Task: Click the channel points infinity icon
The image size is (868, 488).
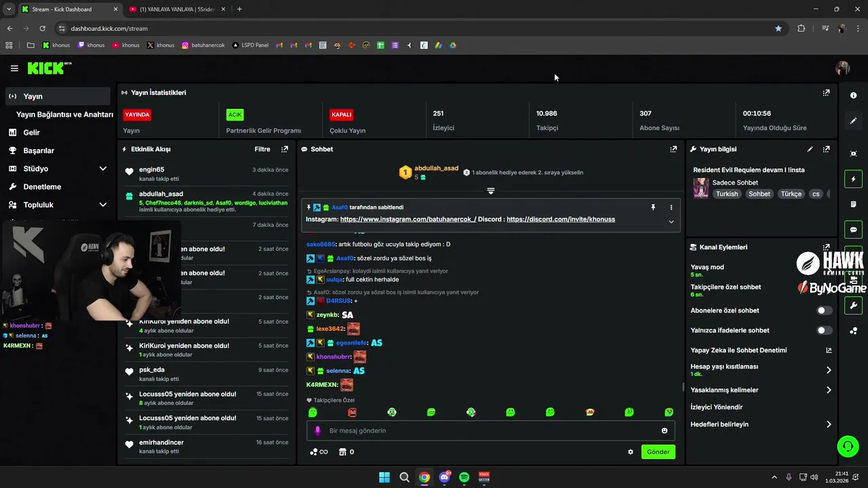Action: 319,452
